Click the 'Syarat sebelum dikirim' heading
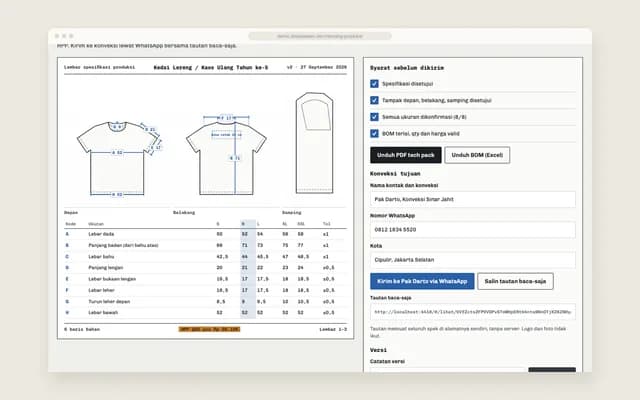 coord(407,68)
